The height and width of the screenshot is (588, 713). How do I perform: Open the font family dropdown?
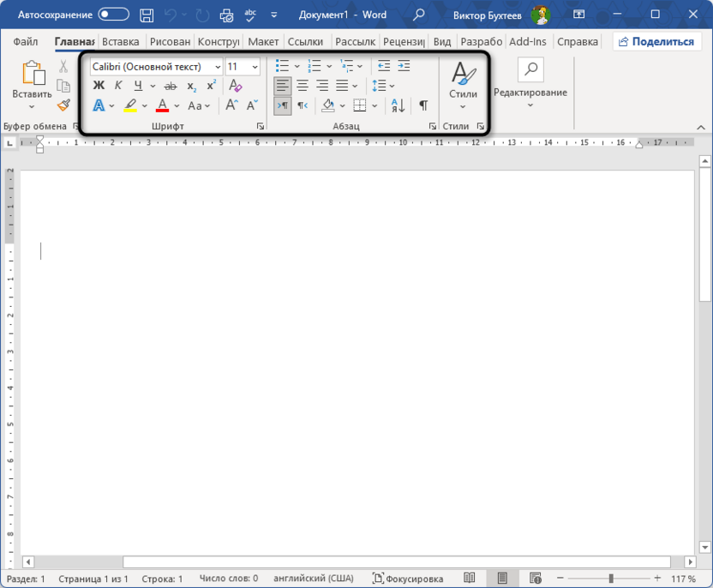(217, 66)
